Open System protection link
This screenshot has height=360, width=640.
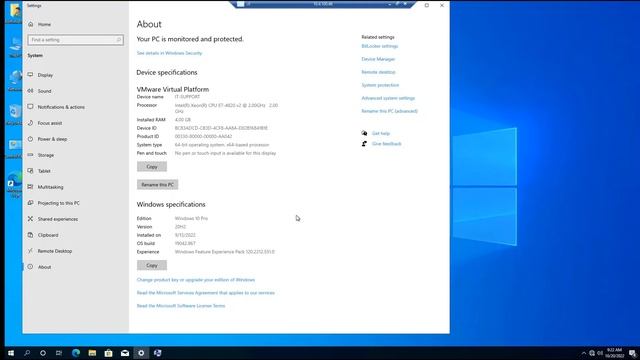pyautogui.click(x=380, y=85)
